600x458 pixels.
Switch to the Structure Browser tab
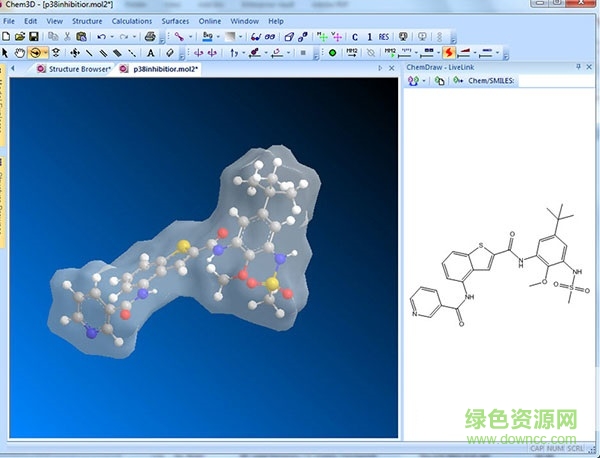[76, 69]
